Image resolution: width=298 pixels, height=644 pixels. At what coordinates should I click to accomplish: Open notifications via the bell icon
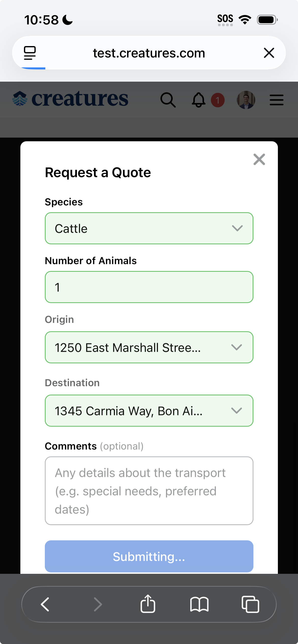point(199,100)
